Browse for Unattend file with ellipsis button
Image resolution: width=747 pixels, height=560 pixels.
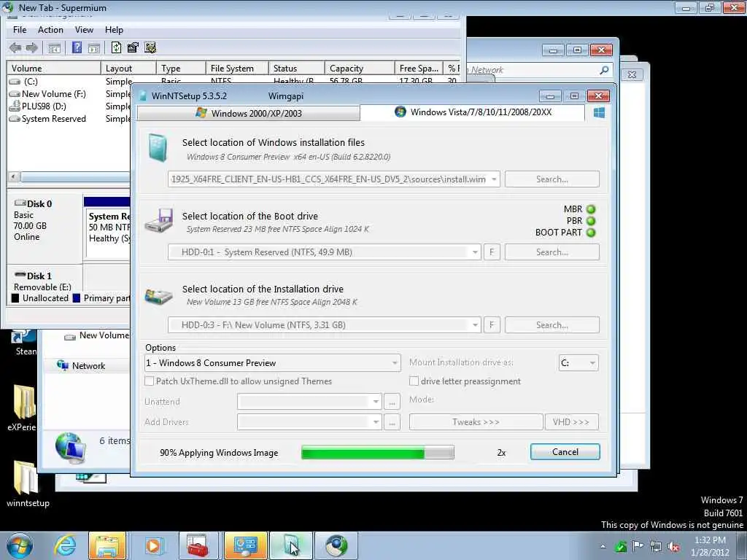coord(392,402)
